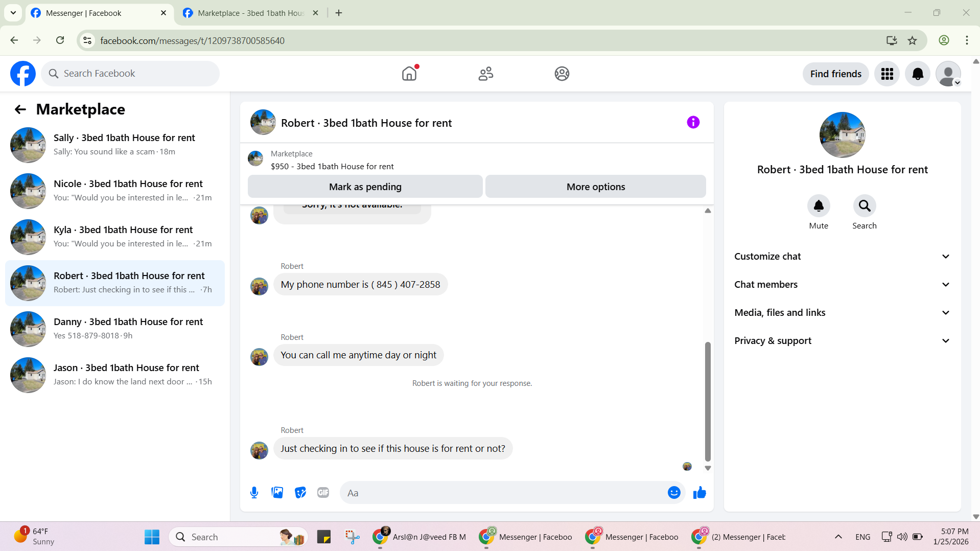Bookmark this page with the star icon
980x551 pixels.
pos(913,40)
